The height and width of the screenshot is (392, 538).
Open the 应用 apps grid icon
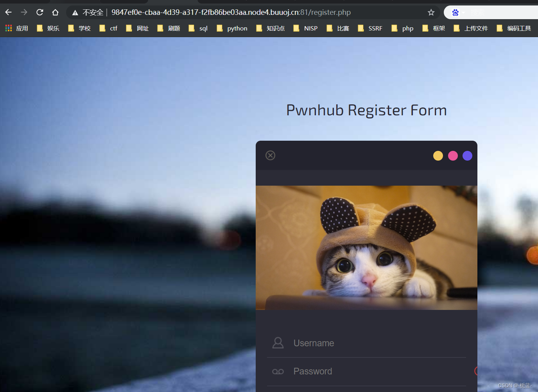click(8, 28)
